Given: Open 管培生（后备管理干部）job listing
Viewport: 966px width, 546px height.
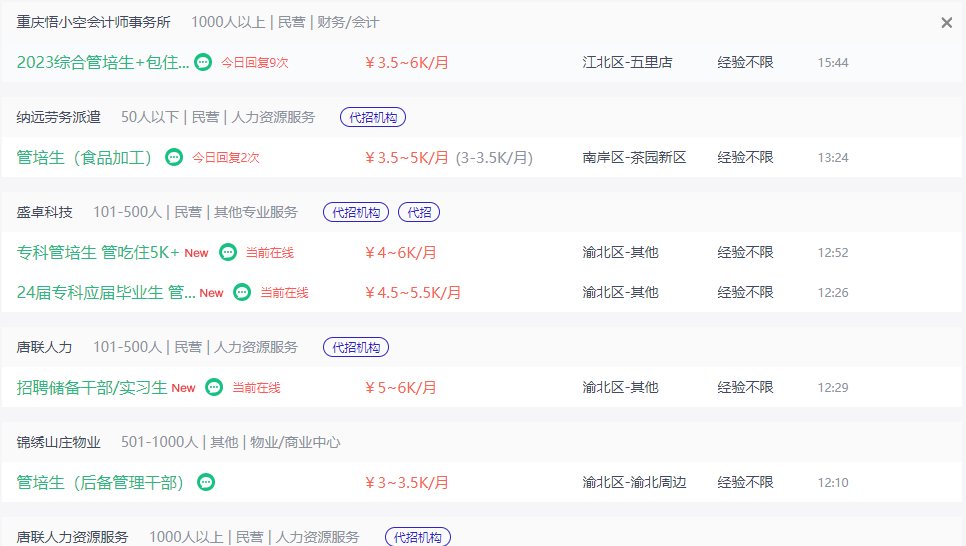Looking at the screenshot, I should [100, 482].
